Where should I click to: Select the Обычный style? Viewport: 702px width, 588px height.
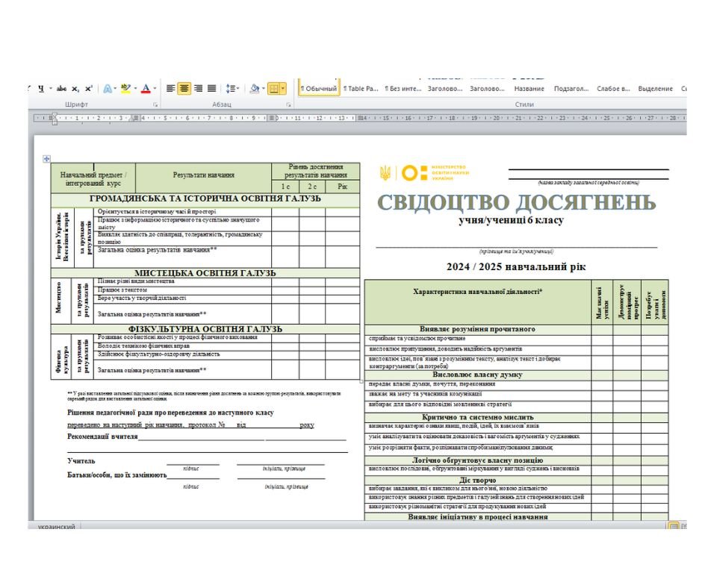click(x=319, y=89)
